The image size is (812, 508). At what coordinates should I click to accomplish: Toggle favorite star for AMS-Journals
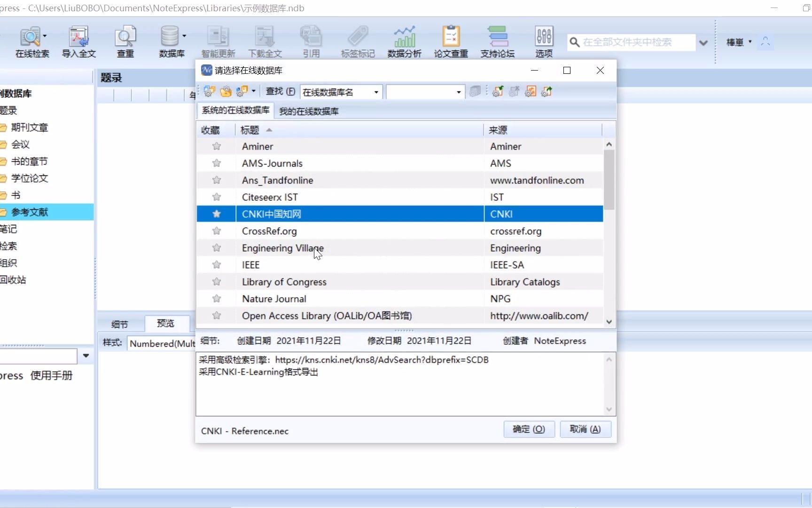coord(217,163)
